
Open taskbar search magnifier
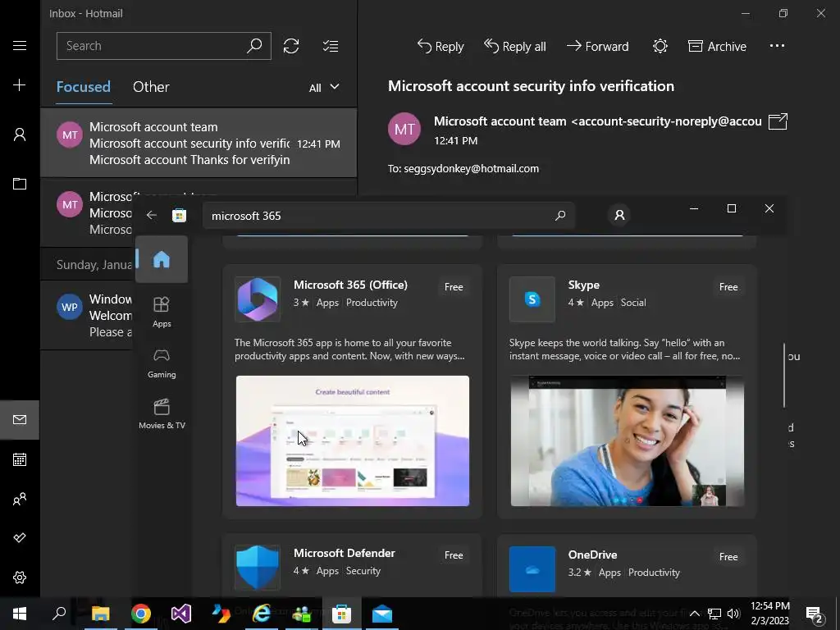coord(59,614)
